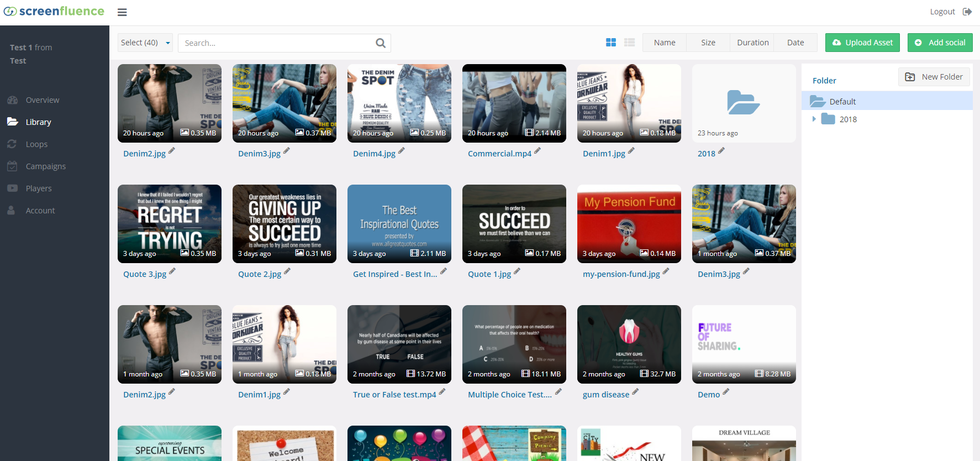Sort assets by Date

click(795, 43)
